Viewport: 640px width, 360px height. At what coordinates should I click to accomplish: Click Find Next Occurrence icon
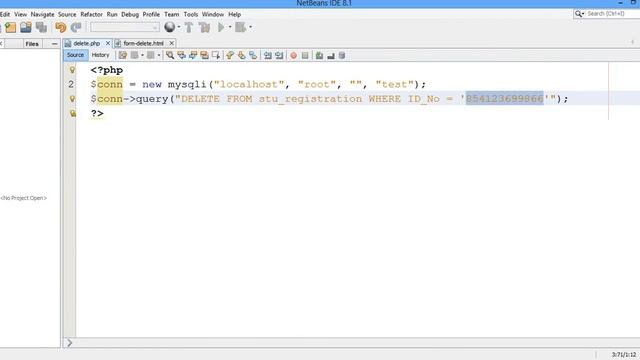193,55
